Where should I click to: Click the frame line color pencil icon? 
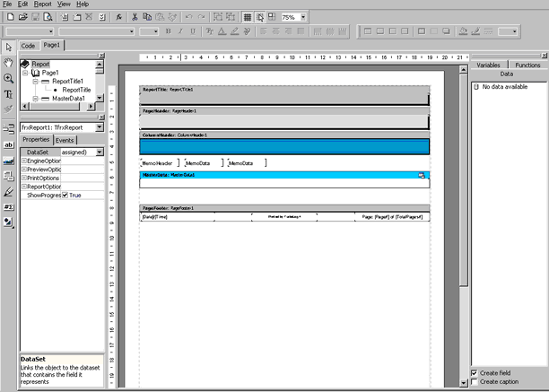point(475,31)
